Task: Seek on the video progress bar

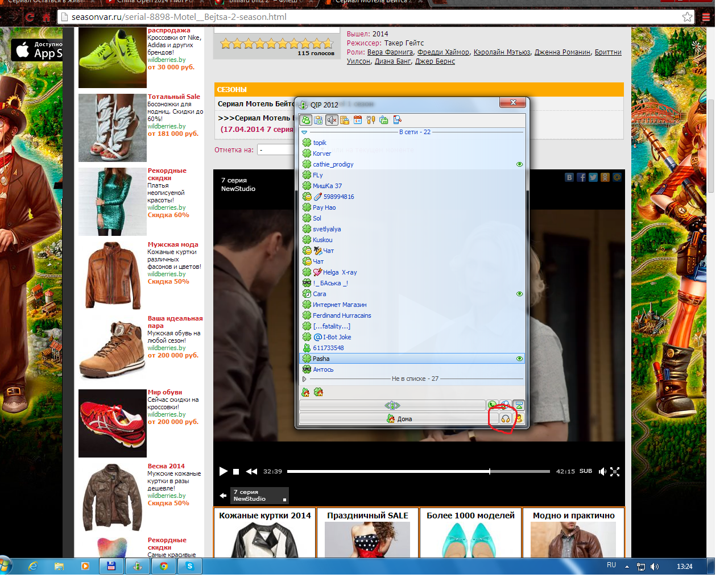Action: 418,471
